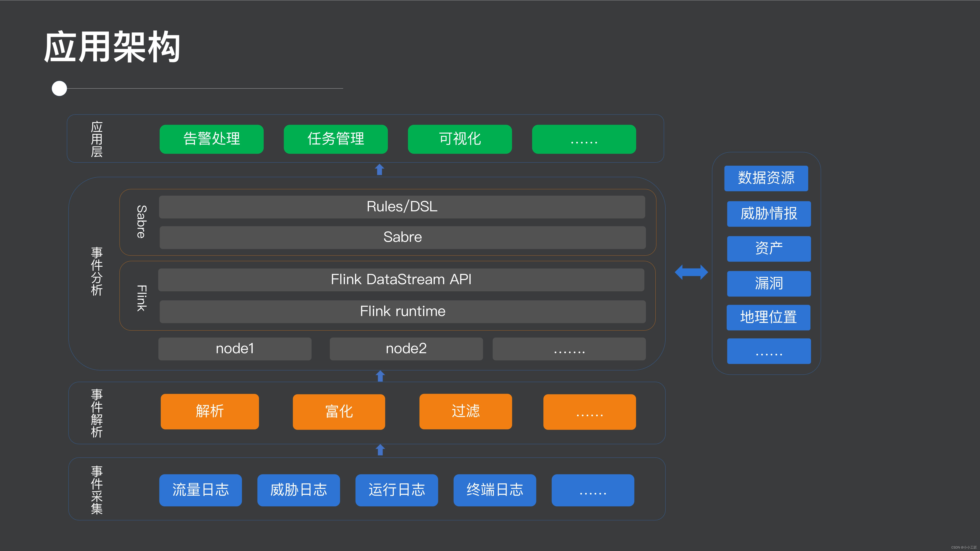The image size is (980, 551).
Task: Click the rotated Flink side label
Action: coord(142,298)
